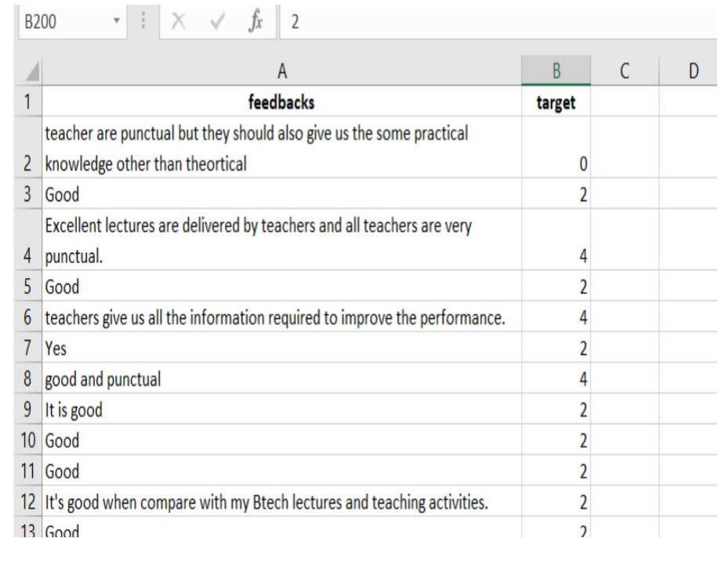Click the Select All corner triangle
The height and width of the screenshot is (567, 728).
(28, 72)
